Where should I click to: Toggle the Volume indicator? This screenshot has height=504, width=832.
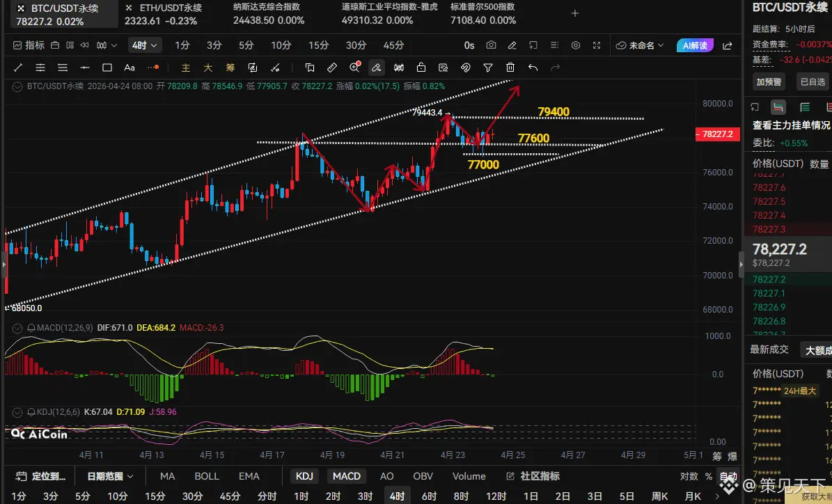coord(469,476)
